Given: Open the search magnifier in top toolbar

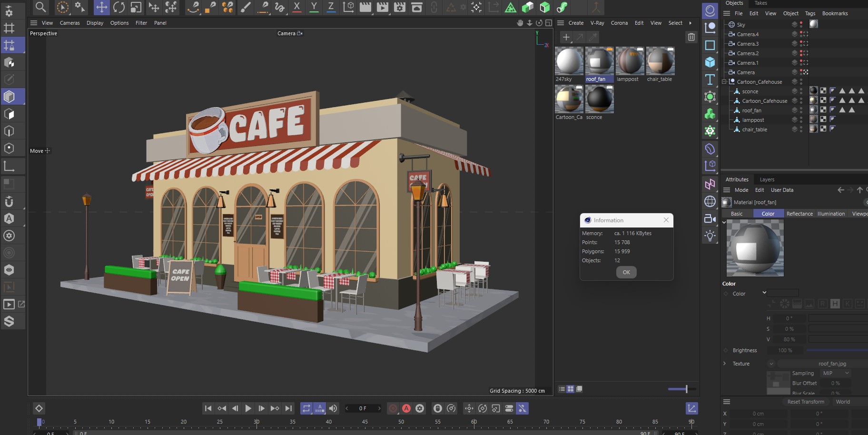Looking at the screenshot, I should (41, 7).
